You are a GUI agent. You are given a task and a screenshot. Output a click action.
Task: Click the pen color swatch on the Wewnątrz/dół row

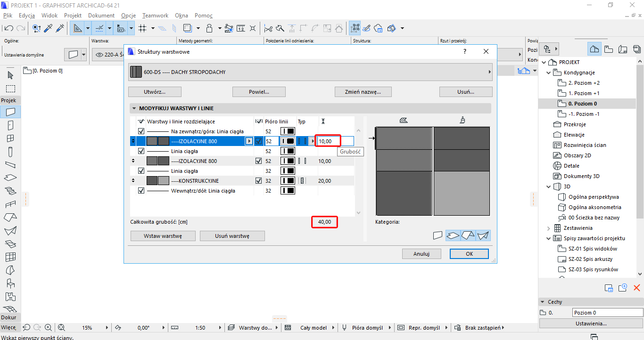288,191
